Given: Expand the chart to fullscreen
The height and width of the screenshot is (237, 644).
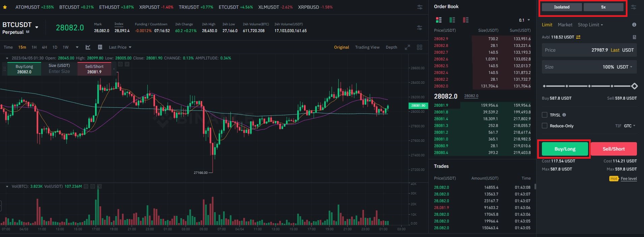Looking at the screenshot, I should [407, 47].
